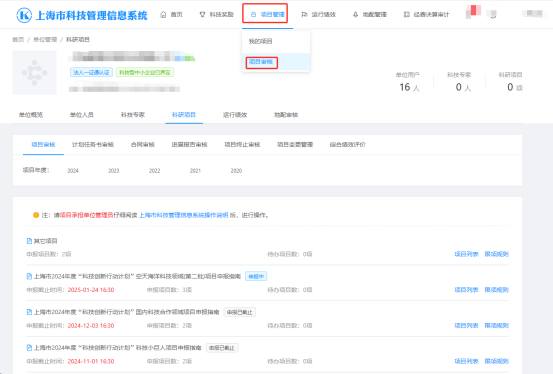The width and height of the screenshot is (553, 374).
Task: Click the organization avatar placeholder image
Action: pyautogui.click(x=35, y=73)
